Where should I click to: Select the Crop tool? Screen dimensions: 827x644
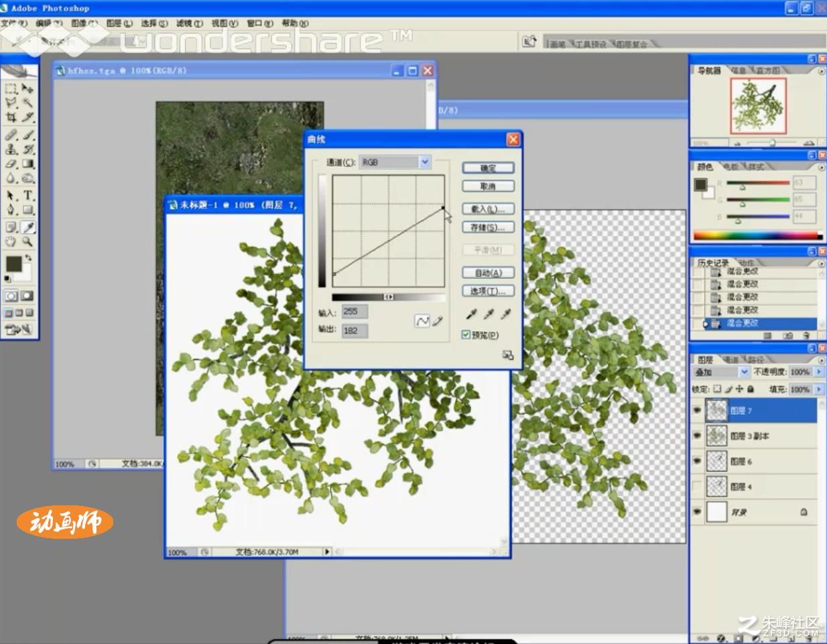[11, 117]
